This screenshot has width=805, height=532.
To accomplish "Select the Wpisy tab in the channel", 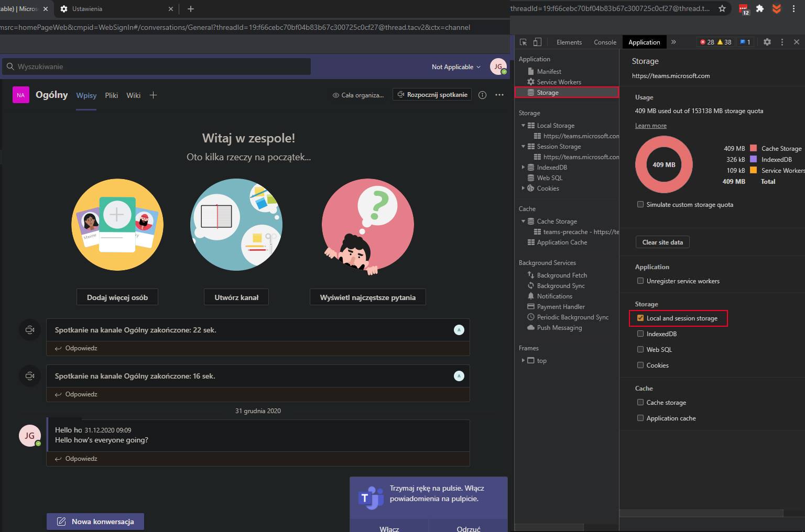I will (86, 95).
